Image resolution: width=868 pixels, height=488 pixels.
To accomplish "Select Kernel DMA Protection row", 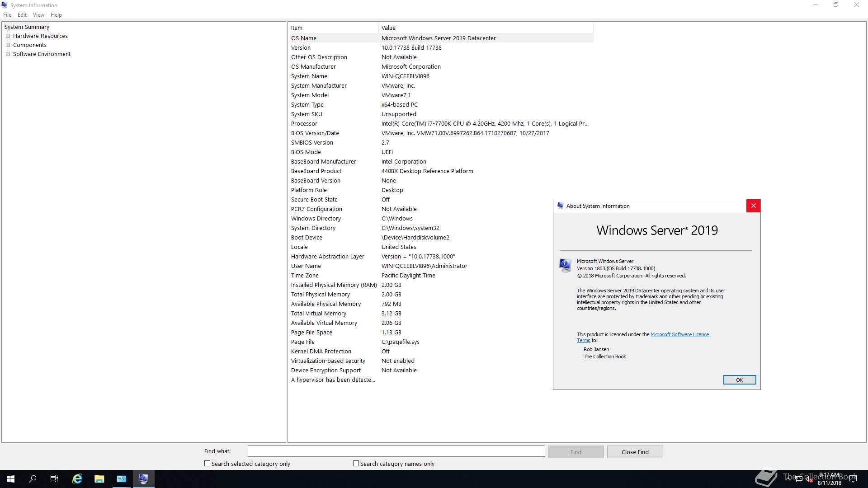I will 441,351.
